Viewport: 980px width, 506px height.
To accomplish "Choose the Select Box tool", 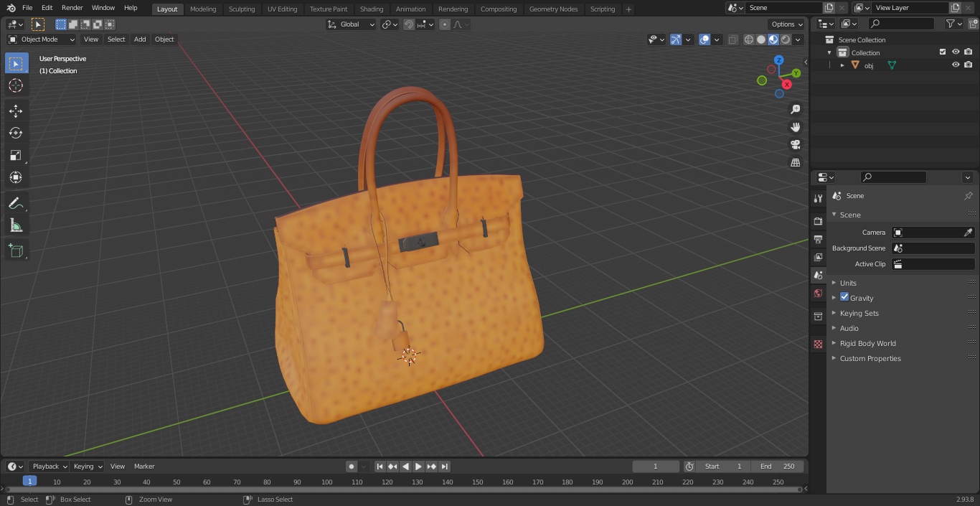I will 16,63.
